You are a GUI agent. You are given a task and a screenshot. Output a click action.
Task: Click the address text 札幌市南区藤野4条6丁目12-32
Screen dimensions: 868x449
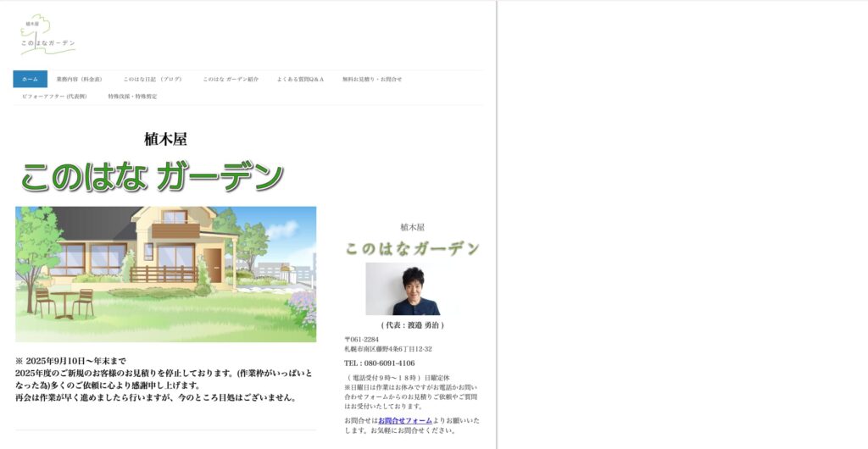pyautogui.click(x=388, y=349)
